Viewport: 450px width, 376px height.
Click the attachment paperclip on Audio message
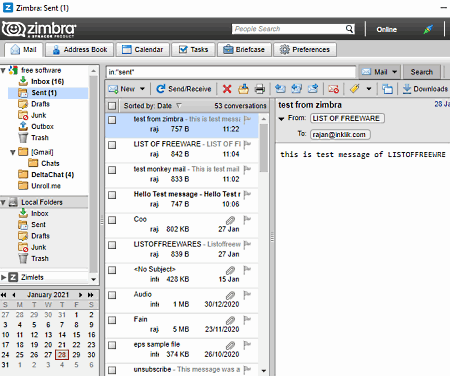point(230,295)
